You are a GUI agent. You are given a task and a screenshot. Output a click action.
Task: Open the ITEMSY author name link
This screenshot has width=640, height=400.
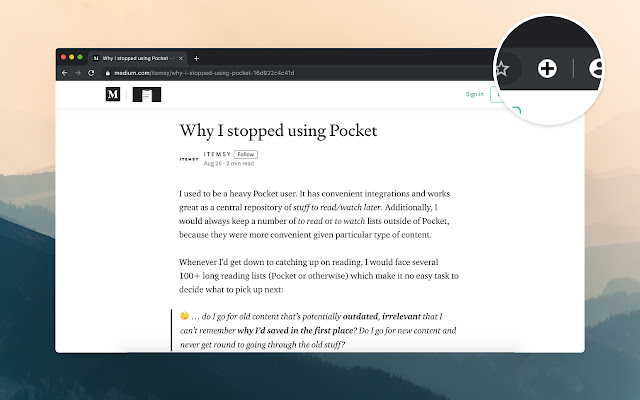(x=218, y=154)
